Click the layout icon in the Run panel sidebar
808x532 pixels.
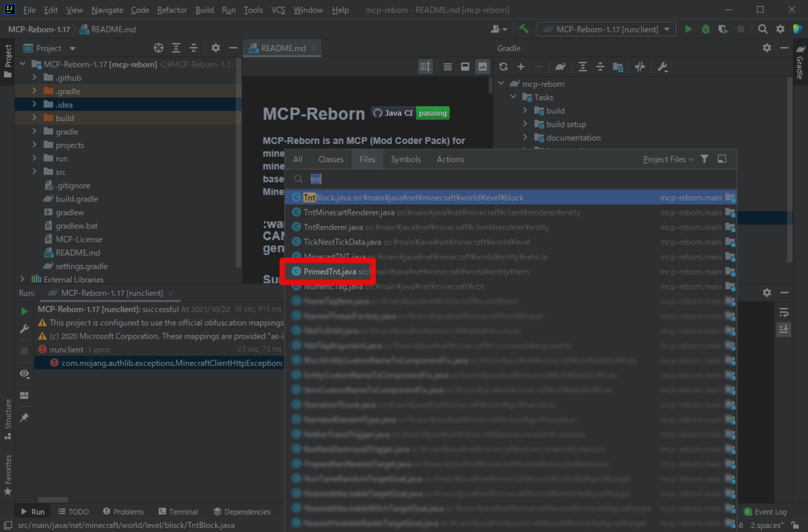24,395
